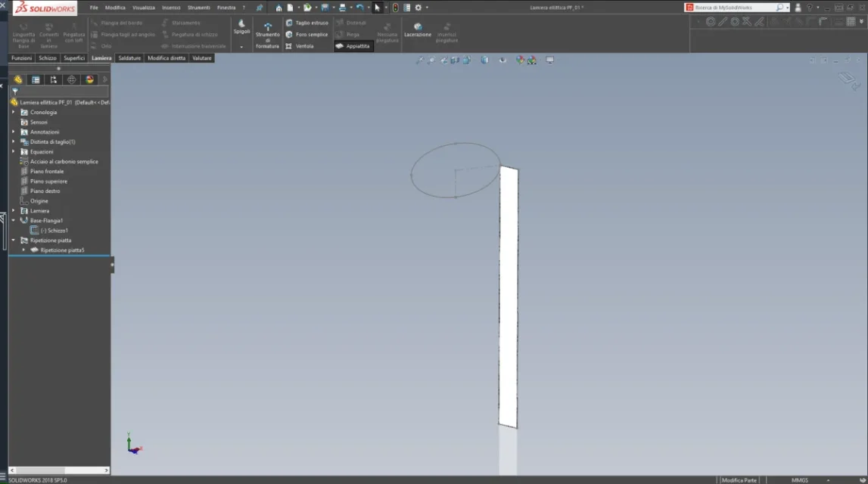
Task: Click the DisplayManager appearance color ball tab
Action: [89, 79]
